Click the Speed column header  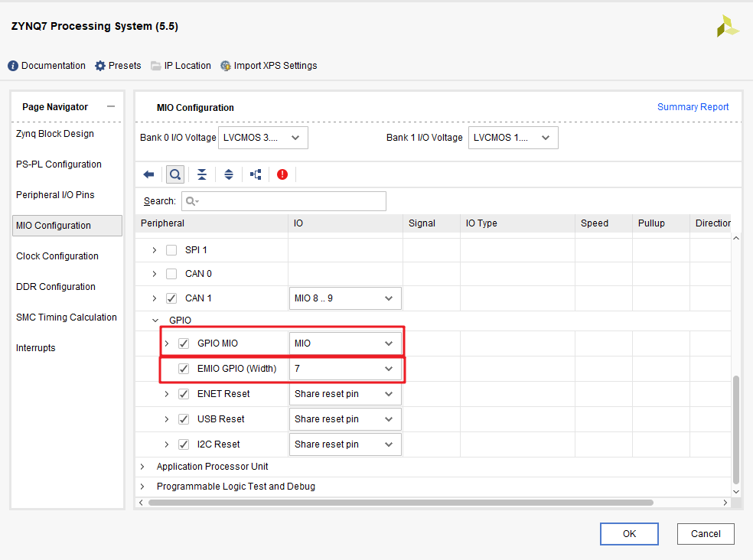pyautogui.click(x=604, y=223)
